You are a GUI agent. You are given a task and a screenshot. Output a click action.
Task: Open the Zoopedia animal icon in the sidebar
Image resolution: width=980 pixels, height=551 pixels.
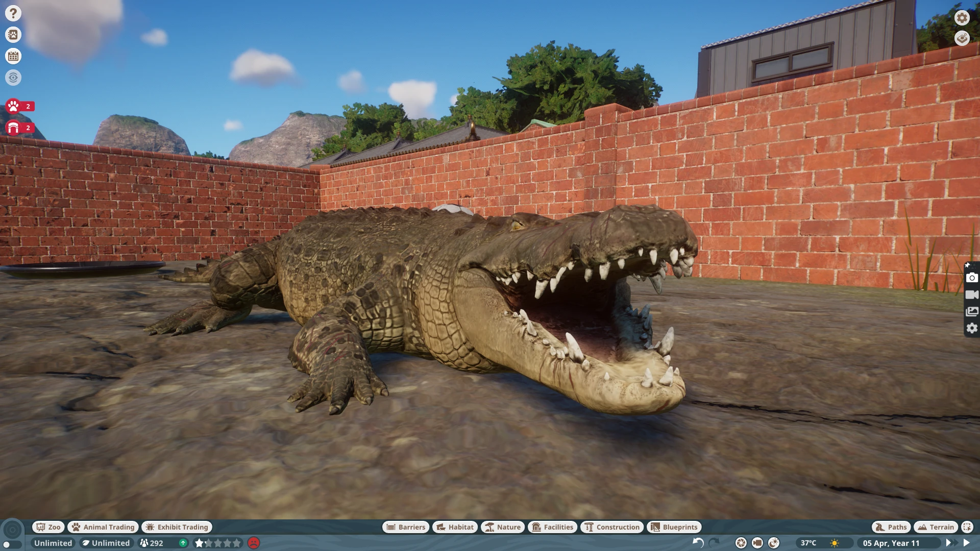(13, 35)
